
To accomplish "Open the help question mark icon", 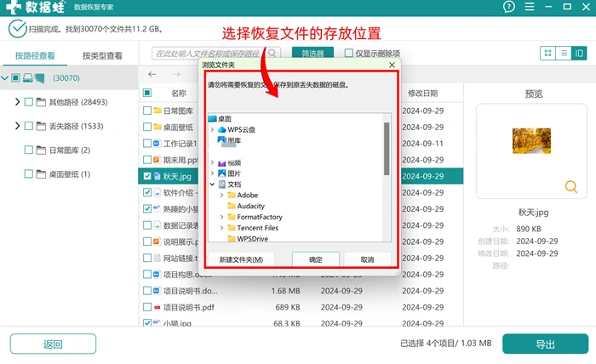I will (x=508, y=7).
